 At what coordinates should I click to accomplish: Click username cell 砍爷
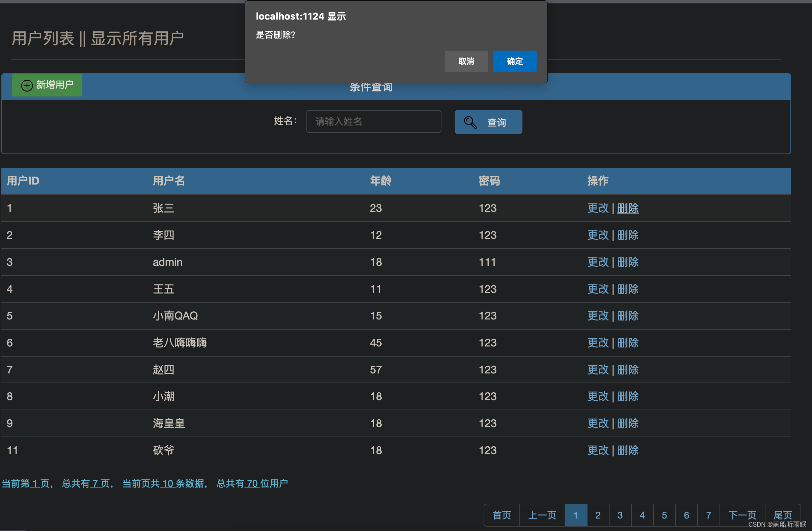coord(163,450)
